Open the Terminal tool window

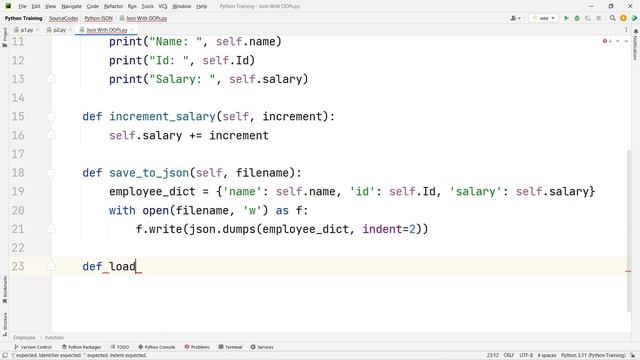(x=230, y=347)
